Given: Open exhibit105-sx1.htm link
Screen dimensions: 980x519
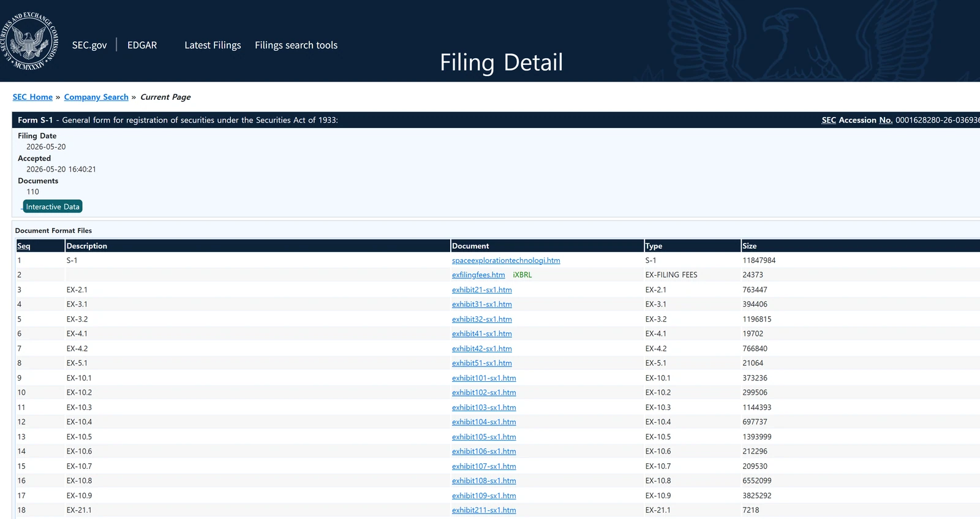Looking at the screenshot, I should coord(484,437).
